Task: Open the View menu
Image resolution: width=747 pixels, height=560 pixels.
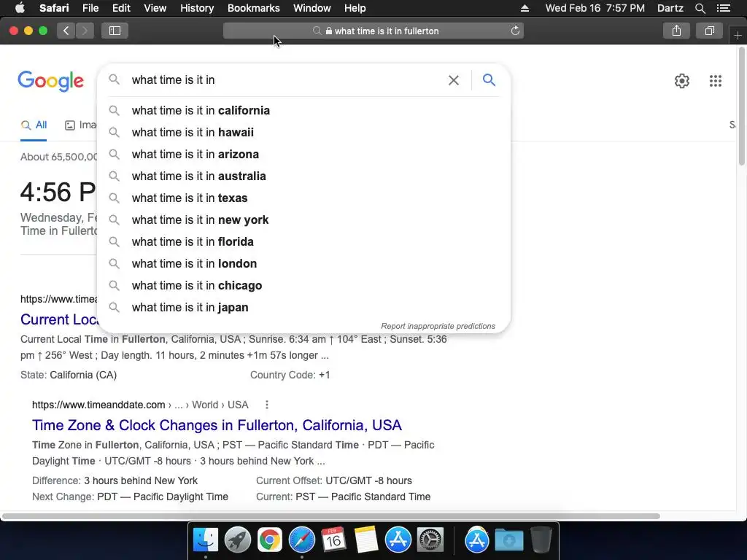Action: 155,8
